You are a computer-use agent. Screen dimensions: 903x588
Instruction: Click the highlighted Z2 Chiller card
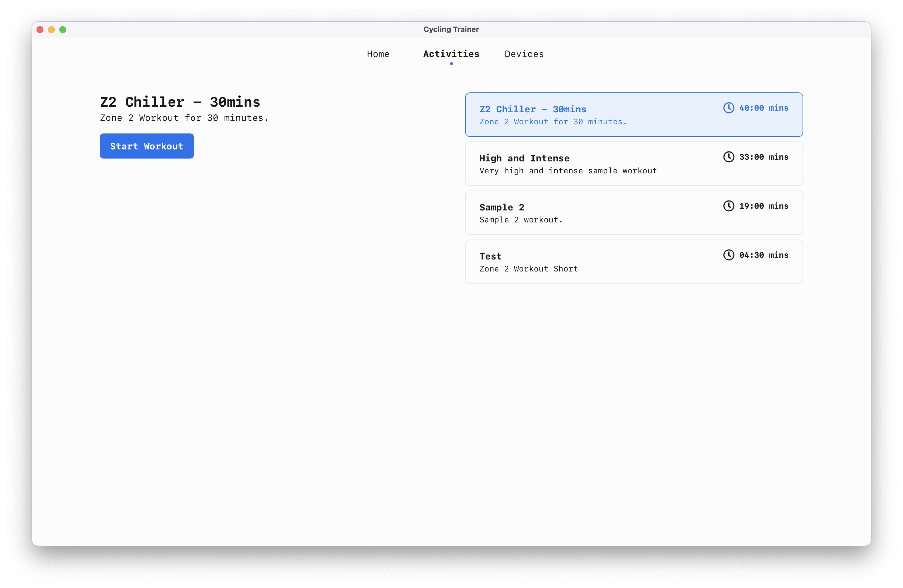634,114
